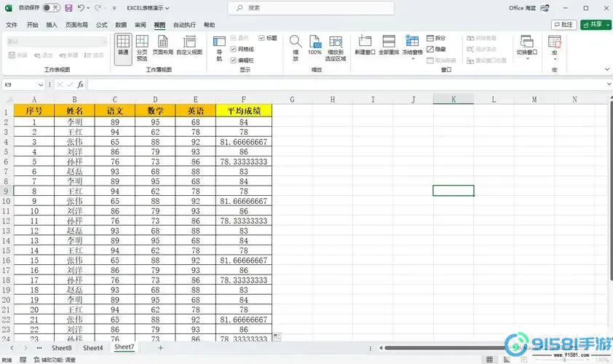Click the Save icon in title bar
Image resolution: width=613 pixels, height=364 pixels.
click(68, 8)
